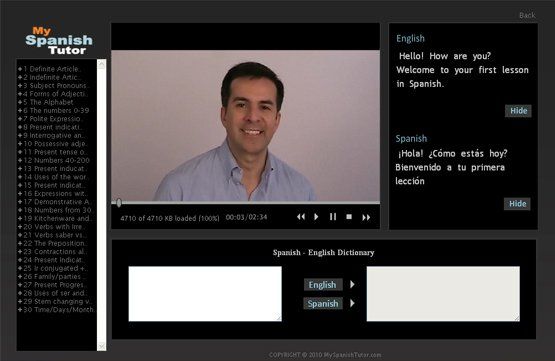The image size is (555, 361).
Task: Click the fast-forward playback icon
Action: click(366, 217)
